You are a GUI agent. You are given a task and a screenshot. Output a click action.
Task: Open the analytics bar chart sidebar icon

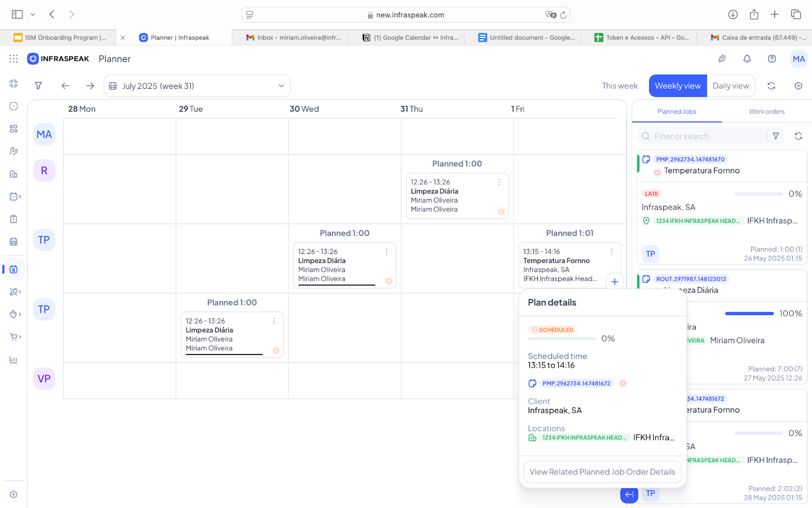(x=14, y=360)
